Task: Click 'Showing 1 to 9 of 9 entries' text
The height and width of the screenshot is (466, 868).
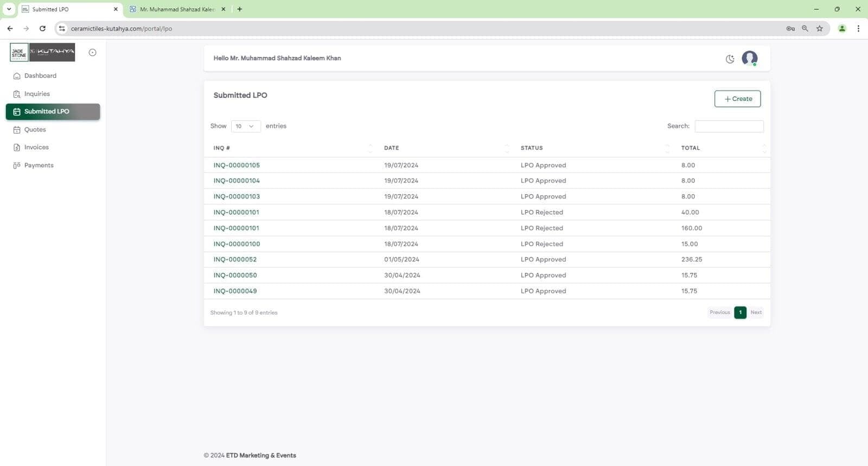Action: pyautogui.click(x=244, y=313)
